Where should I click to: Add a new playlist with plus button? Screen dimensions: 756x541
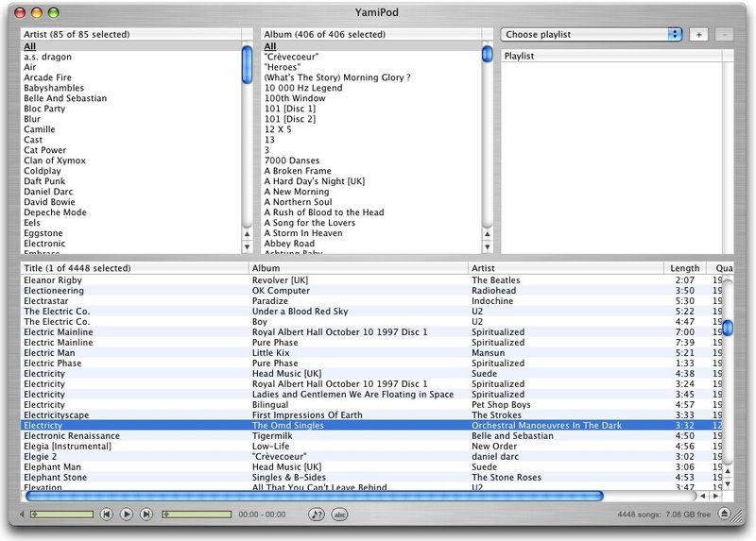pos(698,35)
